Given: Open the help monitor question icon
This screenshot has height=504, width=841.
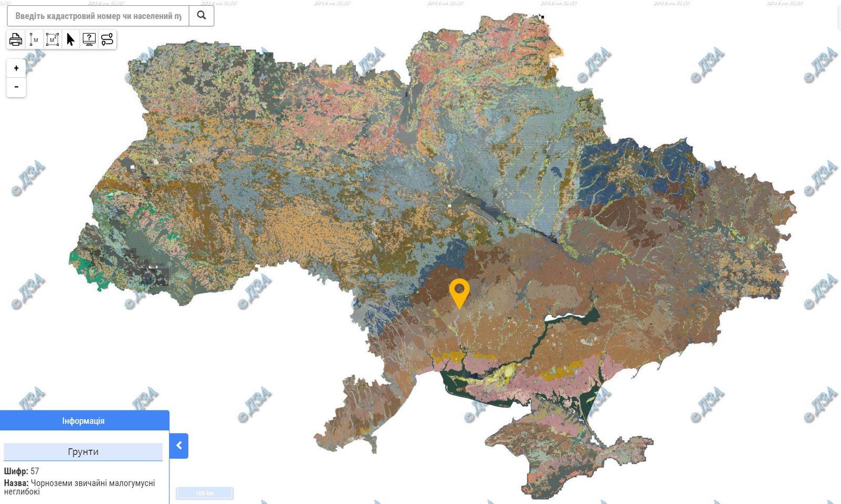Looking at the screenshot, I should coord(89,39).
